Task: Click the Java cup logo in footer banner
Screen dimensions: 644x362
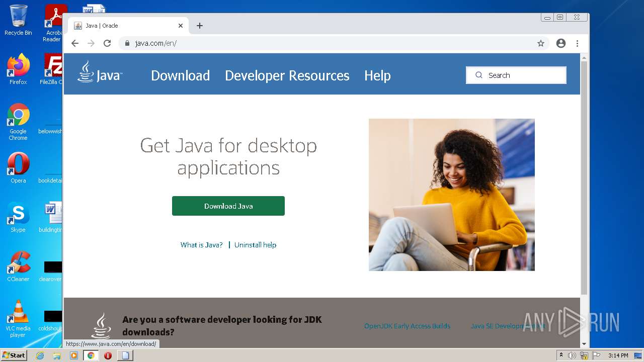Action: (101, 326)
